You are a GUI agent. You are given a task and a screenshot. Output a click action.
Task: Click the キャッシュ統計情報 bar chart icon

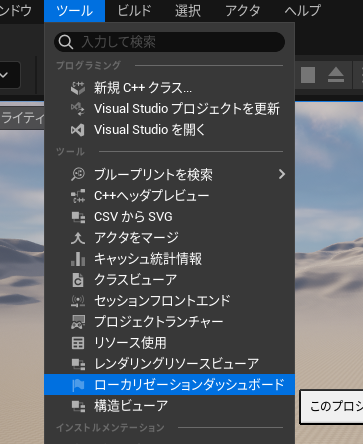coord(78,259)
